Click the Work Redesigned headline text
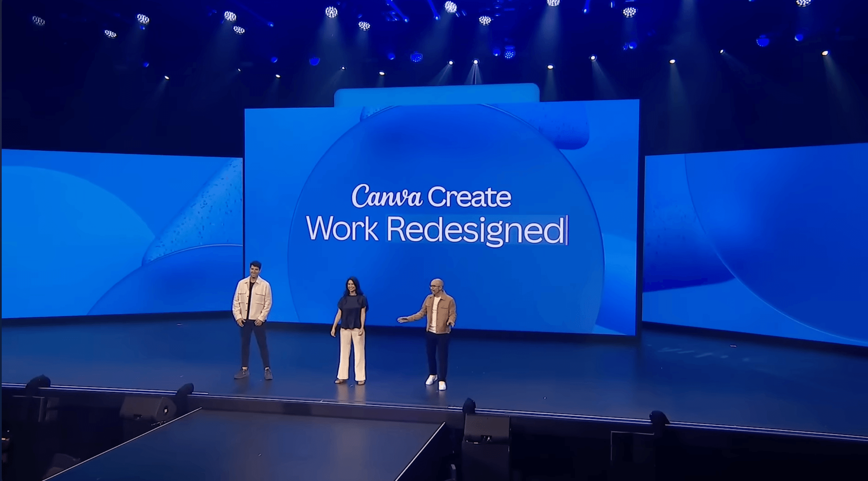868x481 pixels. pos(435,229)
